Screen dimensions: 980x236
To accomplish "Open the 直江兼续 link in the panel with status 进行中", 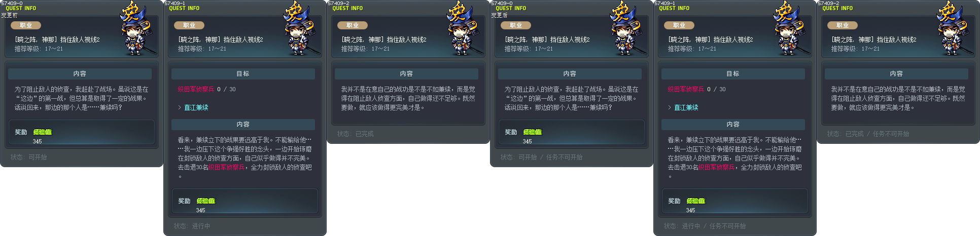I will 196,107.
